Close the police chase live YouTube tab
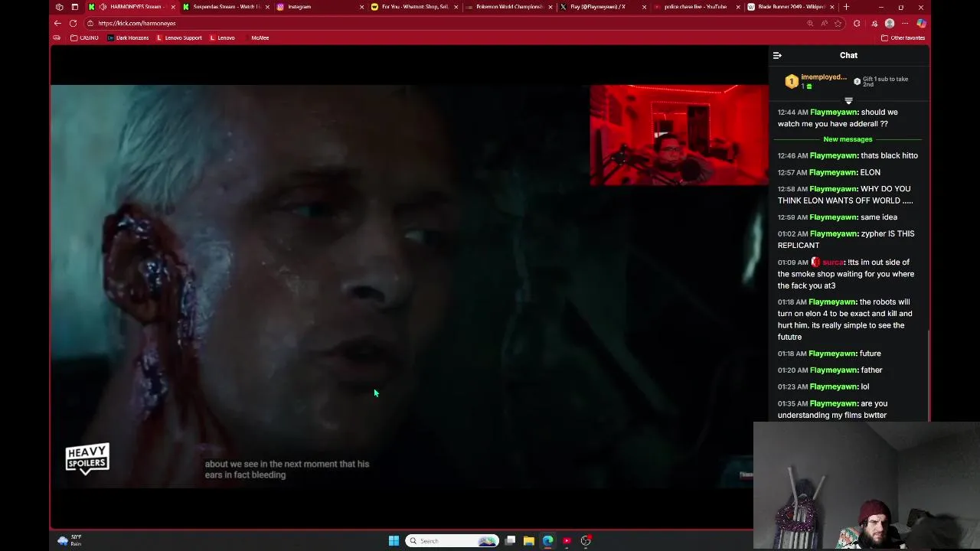Screen dimensions: 980x551 click(738, 7)
